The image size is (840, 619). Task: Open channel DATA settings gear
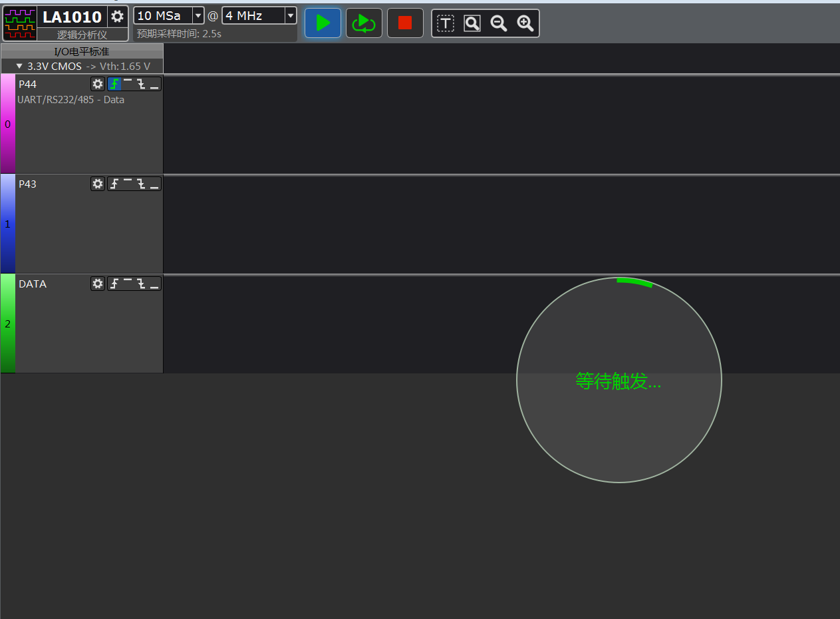pyautogui.click(x=98, y=284)
